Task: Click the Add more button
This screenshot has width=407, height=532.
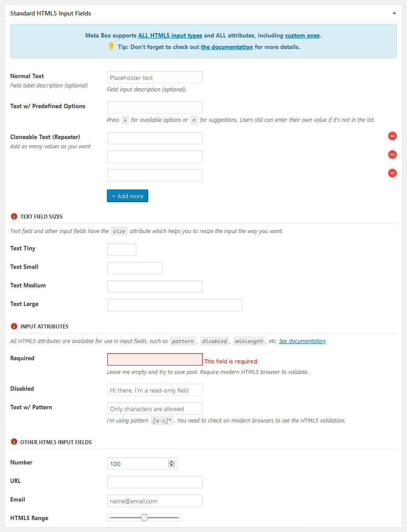Action: (x=128, y=196)
